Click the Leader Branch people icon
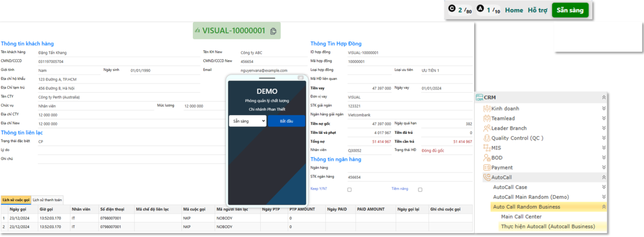The height and width of the screenshot is (237, 644). point(487,128)
